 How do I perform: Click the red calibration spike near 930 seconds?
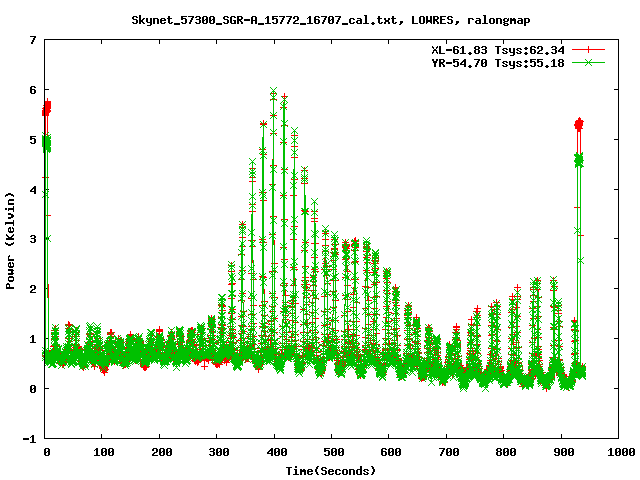[x=579, y=124]
